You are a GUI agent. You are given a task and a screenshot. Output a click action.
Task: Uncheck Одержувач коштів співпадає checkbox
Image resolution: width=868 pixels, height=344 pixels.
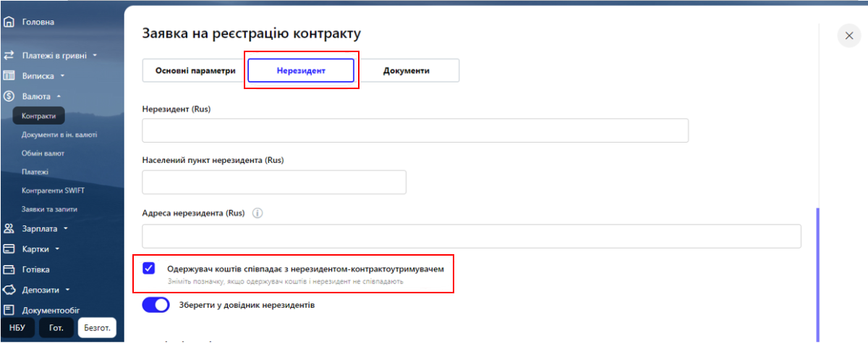(x=149, y=268)
